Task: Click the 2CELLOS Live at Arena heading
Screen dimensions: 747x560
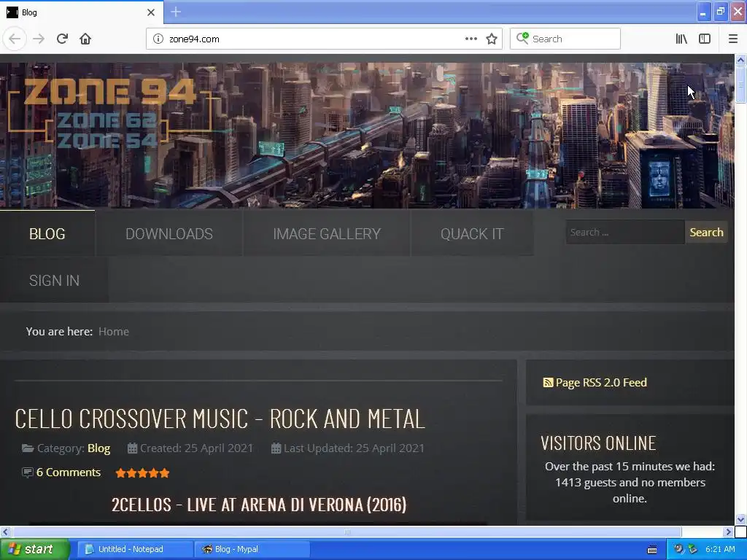Action: coord(259,505)
